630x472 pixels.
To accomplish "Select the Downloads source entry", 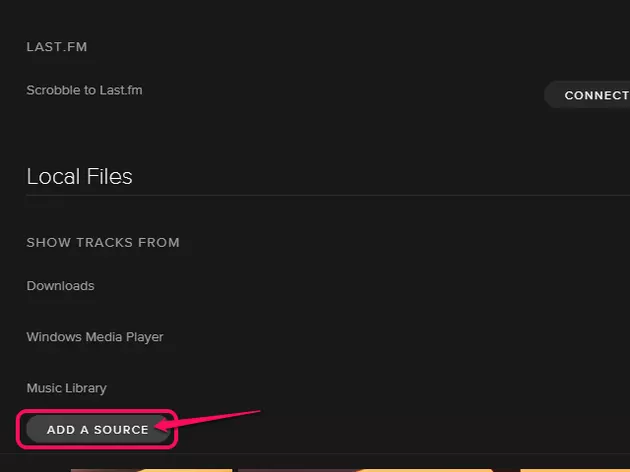I will coord(60,286).
